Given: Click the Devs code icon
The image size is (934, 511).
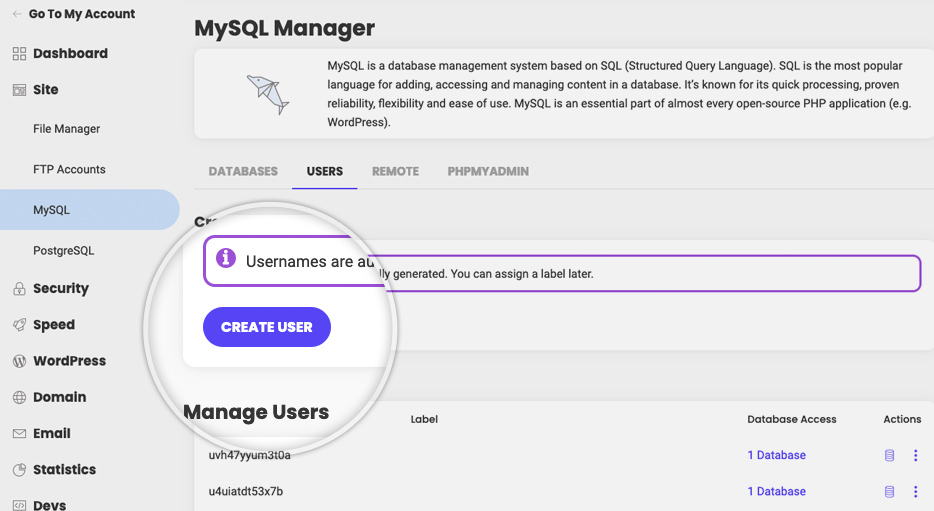Looking at the screenshot, I should [19, 505].
